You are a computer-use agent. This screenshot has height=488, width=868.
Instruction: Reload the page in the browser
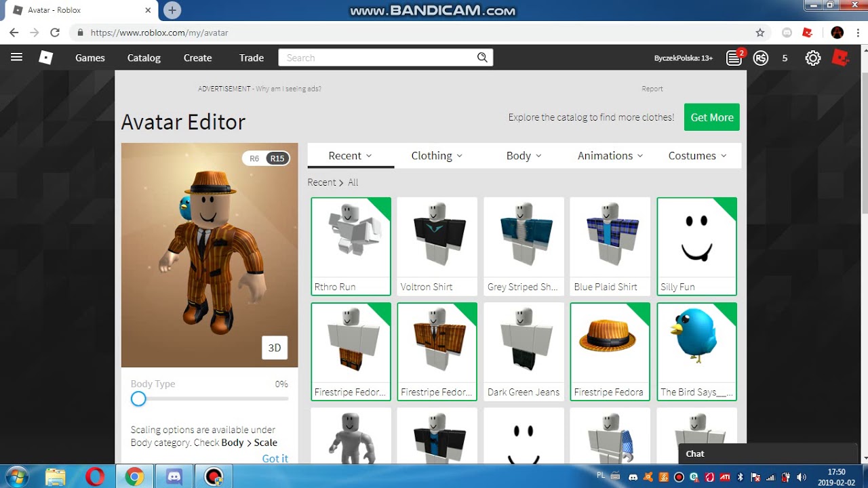point(55,33)
